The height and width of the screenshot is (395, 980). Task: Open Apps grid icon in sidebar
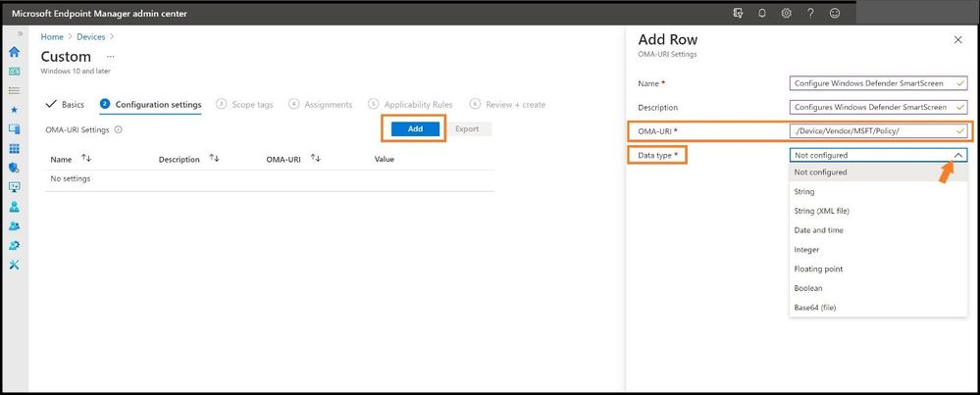(14, 149)
